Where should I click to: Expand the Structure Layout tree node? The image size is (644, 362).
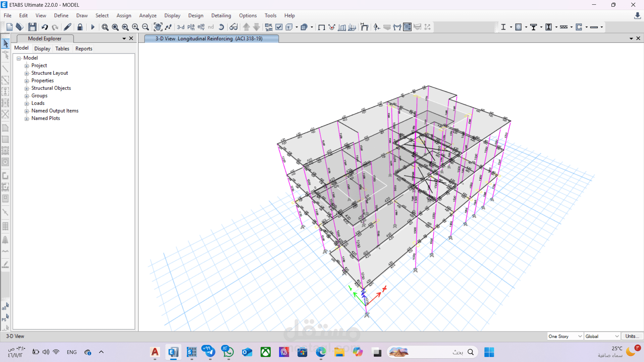point(26,73)
